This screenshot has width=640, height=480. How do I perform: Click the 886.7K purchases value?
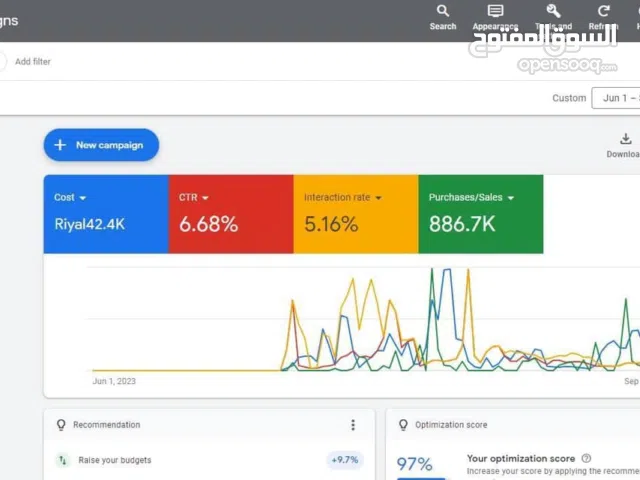462,224
